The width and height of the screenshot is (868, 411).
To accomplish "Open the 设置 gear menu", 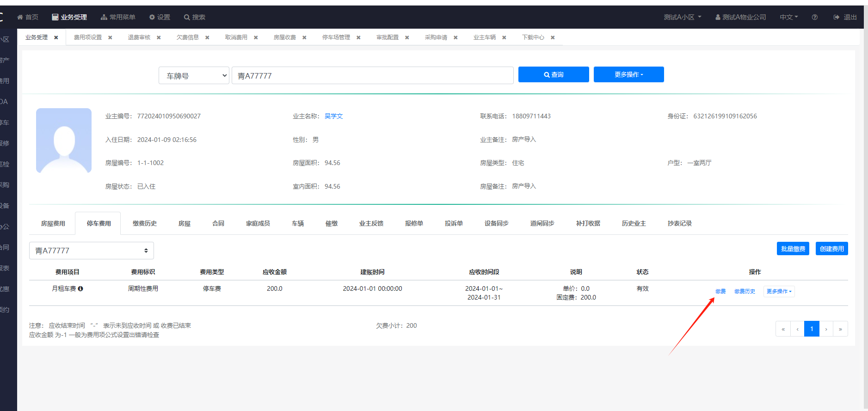I will coord(160,17).
